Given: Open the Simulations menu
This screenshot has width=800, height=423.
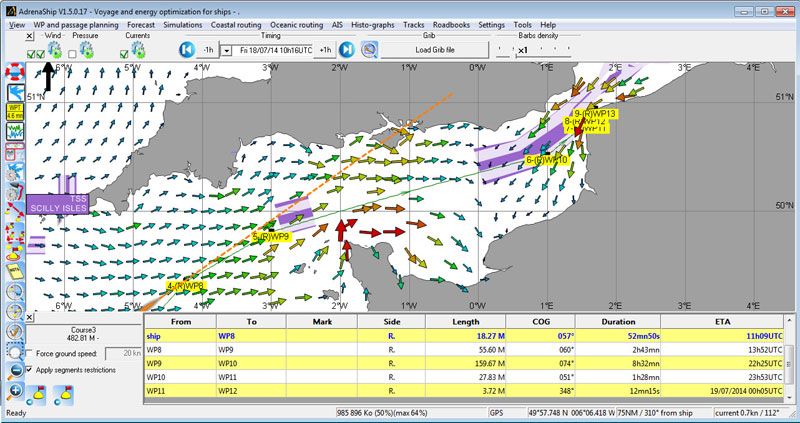Looking at the screenshot, I should point(183,25).
